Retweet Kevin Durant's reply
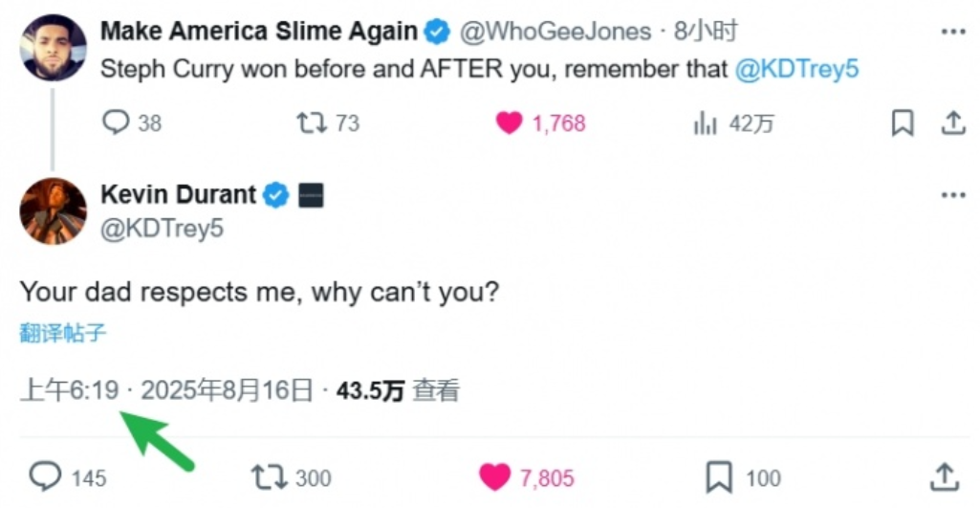This screenshot has height=508, width=980. (267, 476)
